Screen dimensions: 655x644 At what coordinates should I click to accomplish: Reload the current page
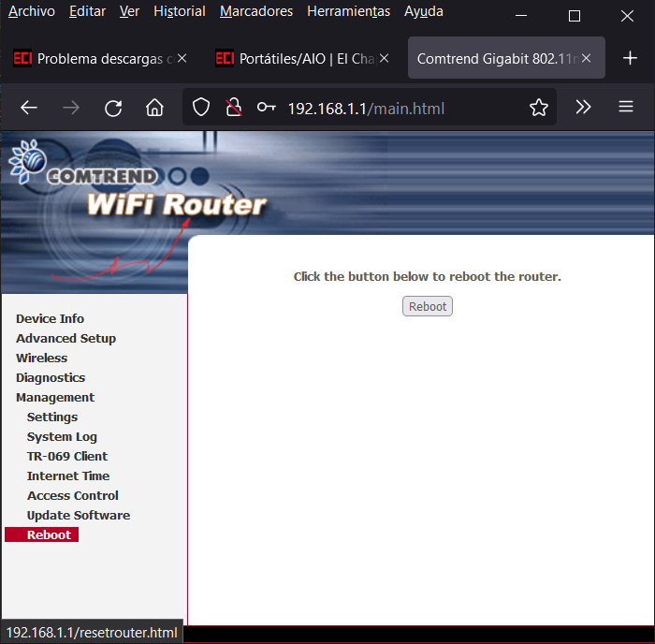(x=113, y=108)
